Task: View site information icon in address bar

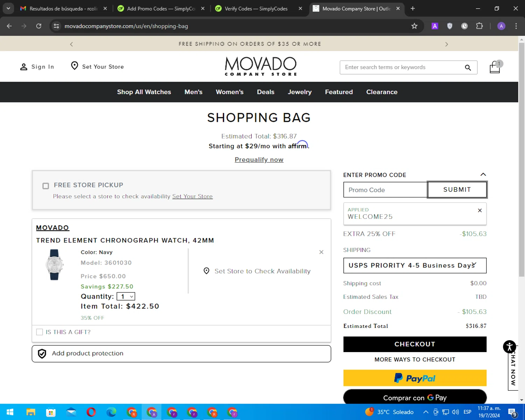Action: [x=56, y=26]
